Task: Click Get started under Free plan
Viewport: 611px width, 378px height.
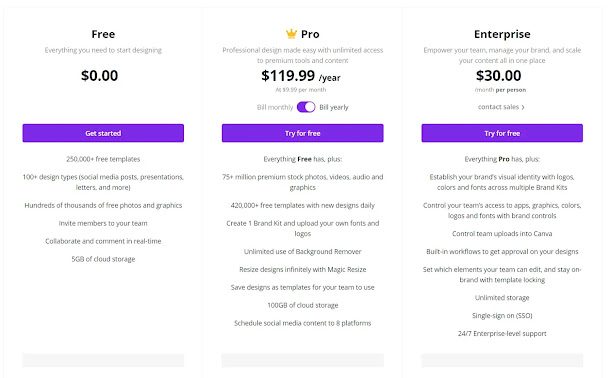Action: [x=103, y=133]
